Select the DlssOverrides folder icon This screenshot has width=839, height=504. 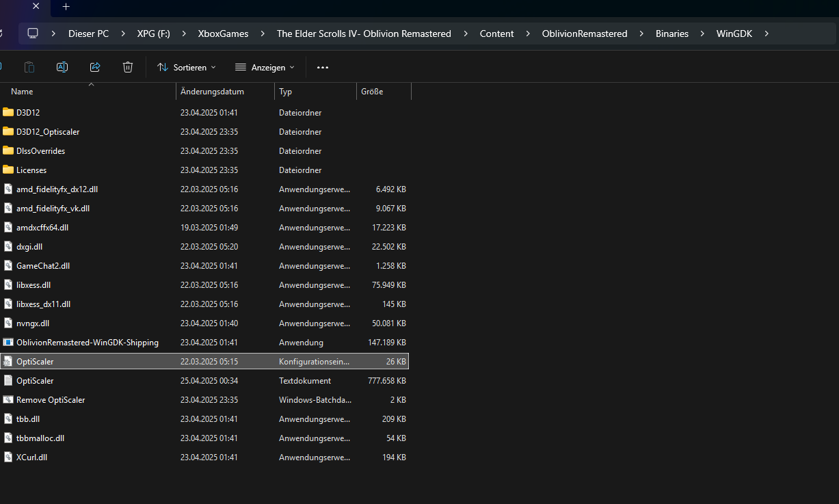[8, 150]
